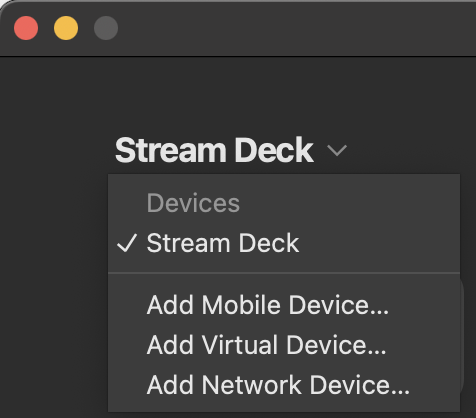Toggle the checked Stream Deck device entry
Image resolution: width=476 pixels, height=418 pixels.
pyautogui.click(x=284, y=243)
